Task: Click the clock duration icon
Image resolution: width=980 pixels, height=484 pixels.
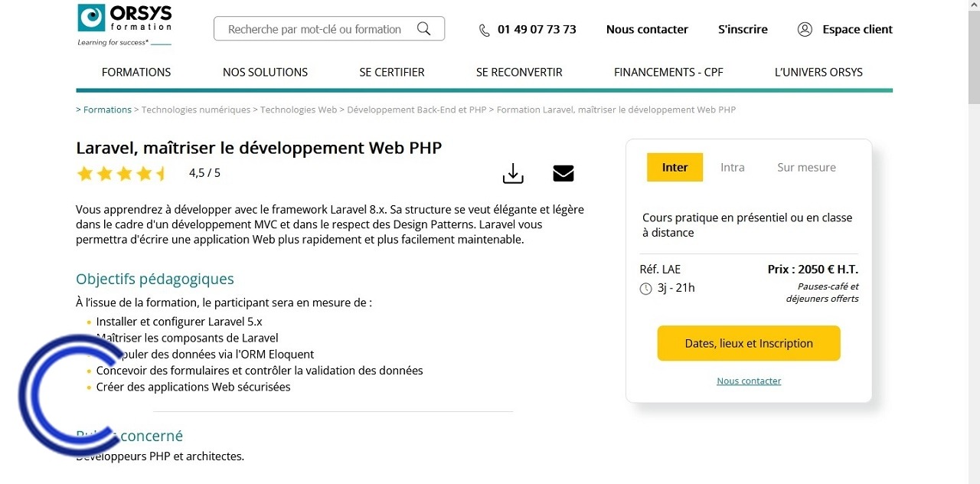Action: tap(645, 289)
